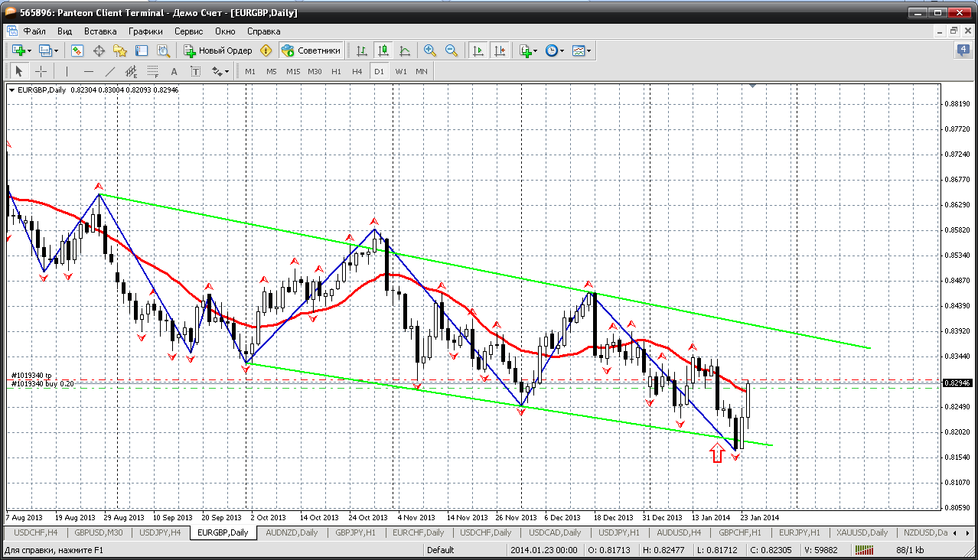
Task: Select the vertical line drawing tool
Action: pos(67,71)
